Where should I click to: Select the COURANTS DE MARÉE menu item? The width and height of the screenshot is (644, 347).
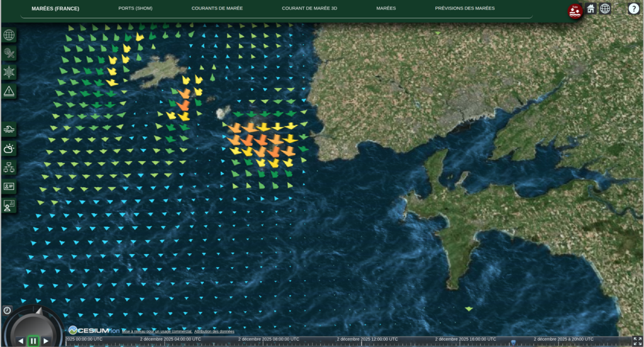(x=217, y=9)
